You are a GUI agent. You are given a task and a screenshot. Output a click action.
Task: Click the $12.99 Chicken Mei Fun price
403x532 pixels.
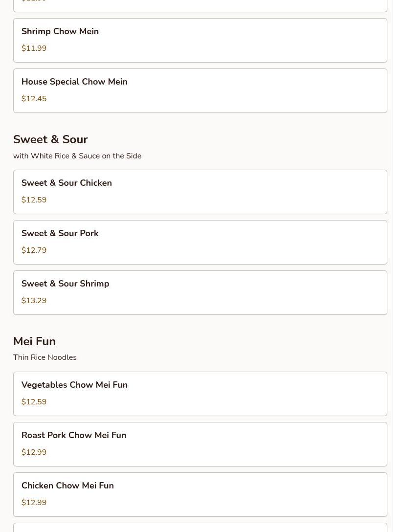click(x=34, y=503)
